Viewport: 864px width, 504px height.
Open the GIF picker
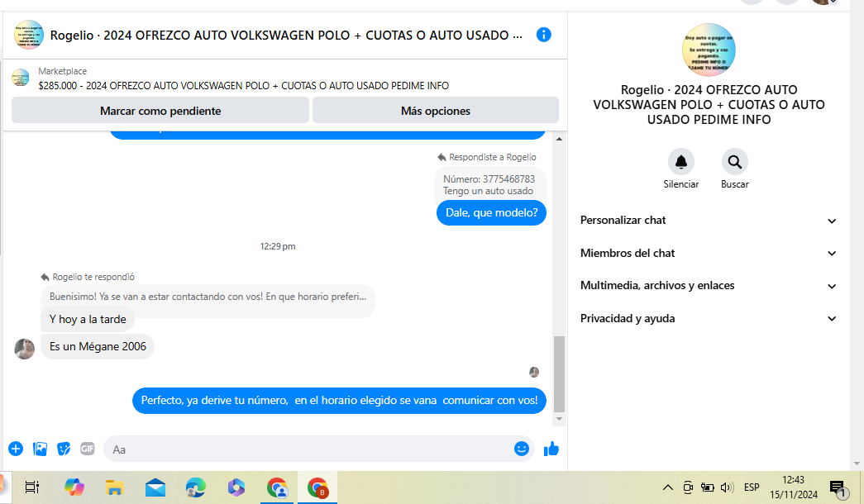click(88, 449)
